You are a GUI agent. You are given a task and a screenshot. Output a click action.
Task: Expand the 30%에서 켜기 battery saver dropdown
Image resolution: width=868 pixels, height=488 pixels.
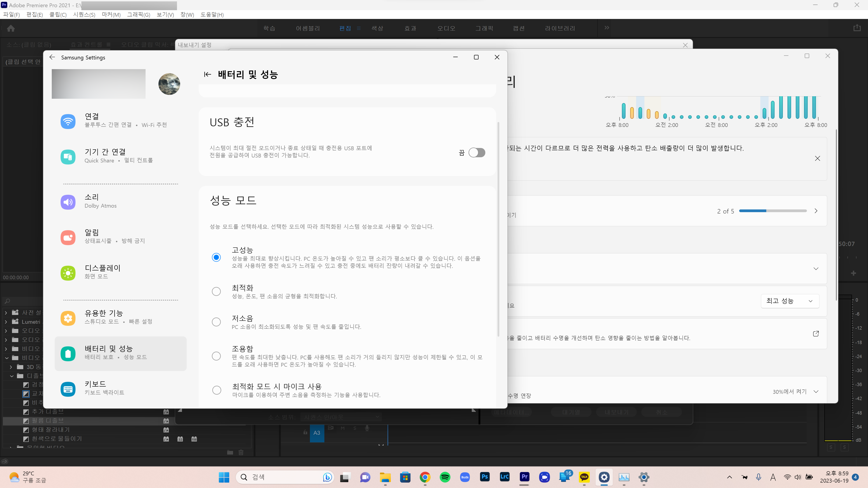coord(815,391)
